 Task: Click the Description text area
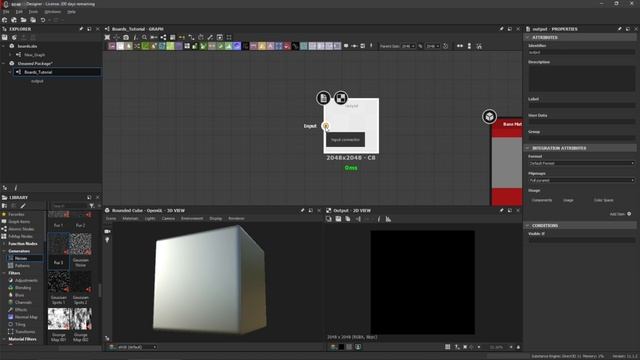coord(582,79)
